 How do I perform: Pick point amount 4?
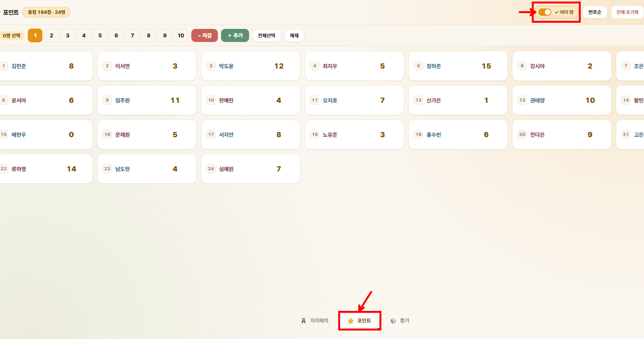pos(84,35)
